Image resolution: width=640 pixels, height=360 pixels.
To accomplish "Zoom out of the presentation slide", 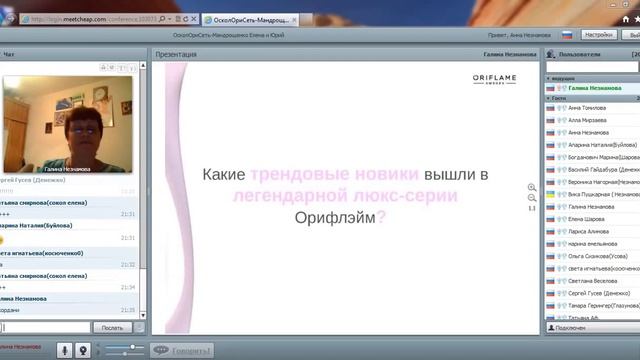I will tap(532, 198).
